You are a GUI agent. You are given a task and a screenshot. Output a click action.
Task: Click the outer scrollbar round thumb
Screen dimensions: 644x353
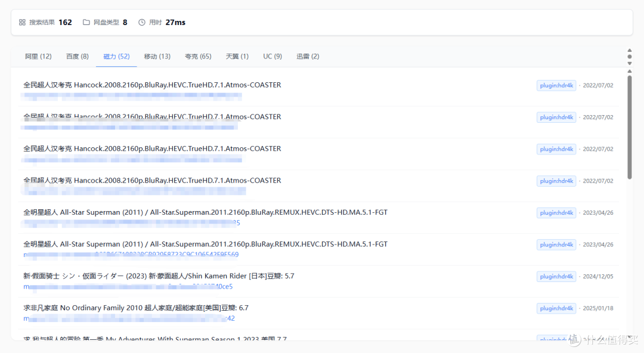point(630,57)
